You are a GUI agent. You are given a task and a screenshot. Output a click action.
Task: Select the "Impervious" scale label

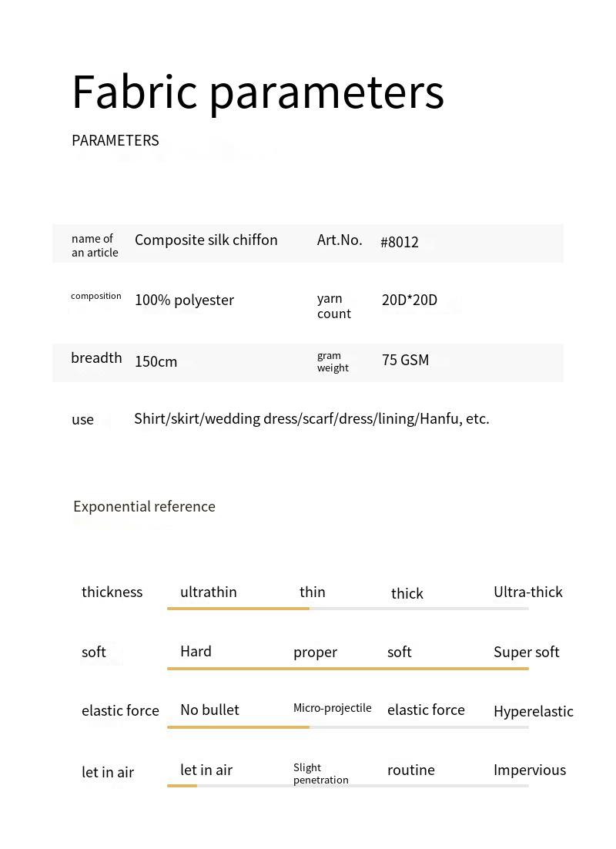[529, 770]
